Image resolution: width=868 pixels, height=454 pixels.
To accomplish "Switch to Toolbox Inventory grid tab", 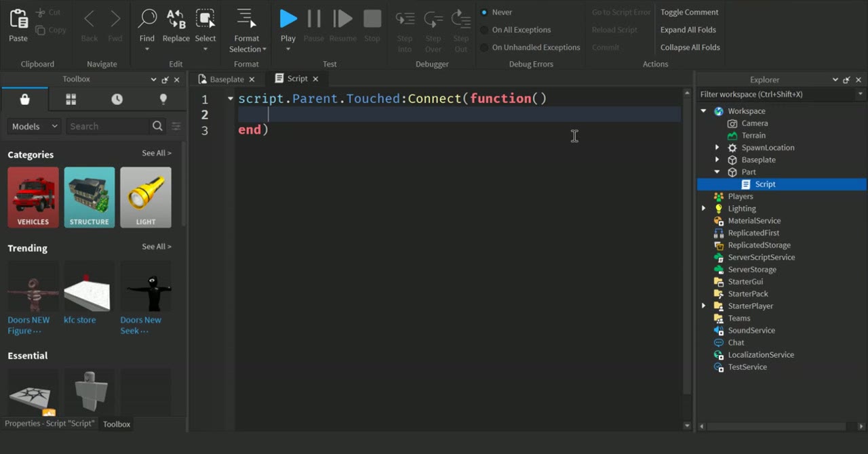I will tap(71, 100).
